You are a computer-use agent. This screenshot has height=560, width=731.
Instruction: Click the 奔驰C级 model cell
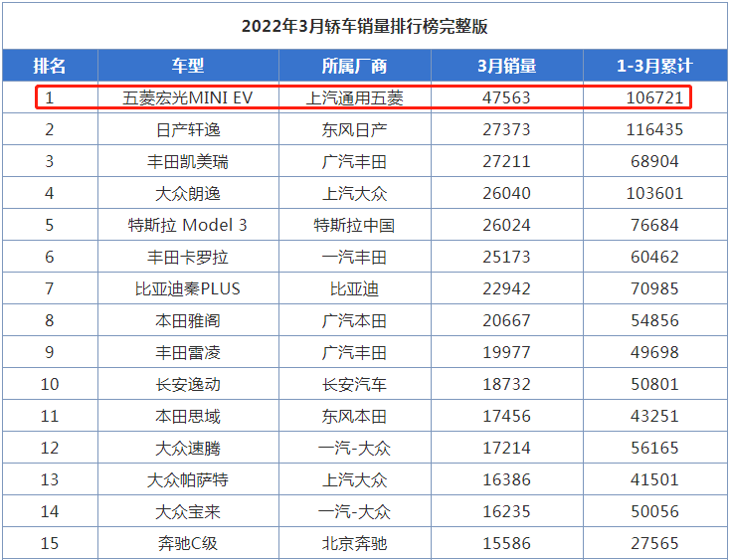click(x=188, y=544)
